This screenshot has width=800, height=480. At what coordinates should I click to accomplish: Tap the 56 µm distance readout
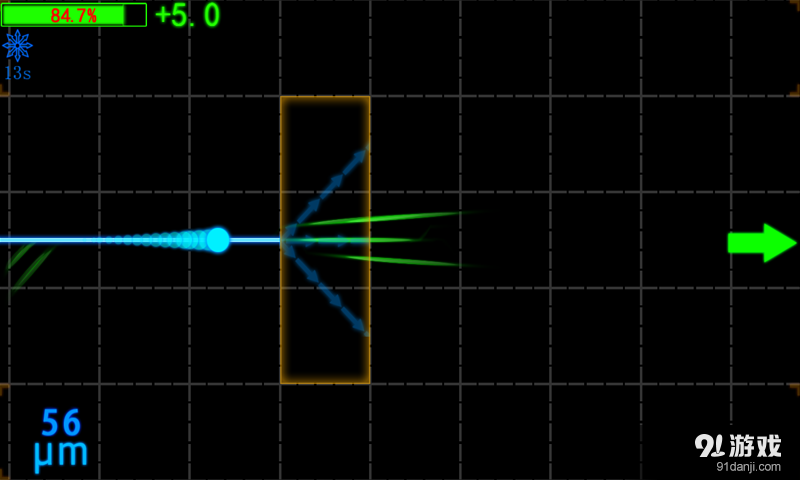61,438
